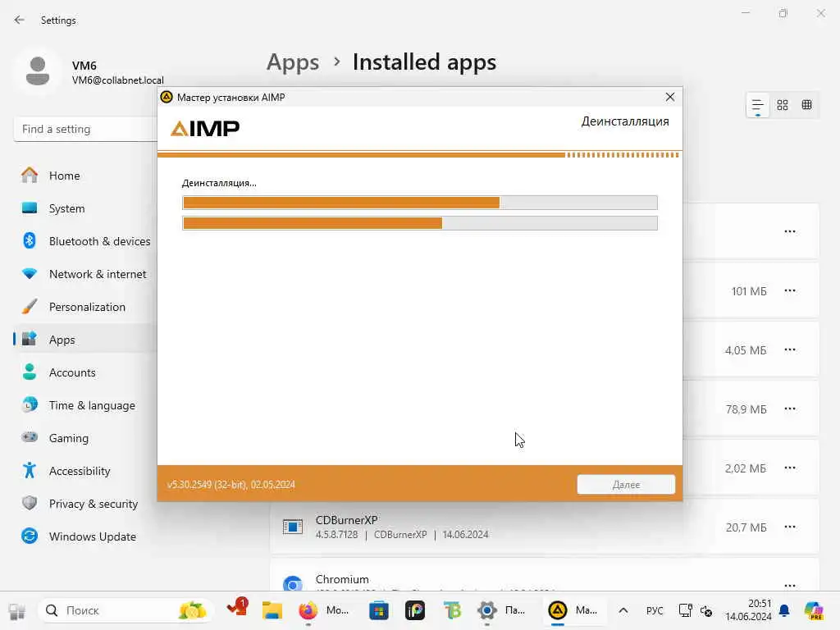The height and width of the screenshot is (630, 840).
Task: Click the CDBurnerXP app name
Action: 347,519
